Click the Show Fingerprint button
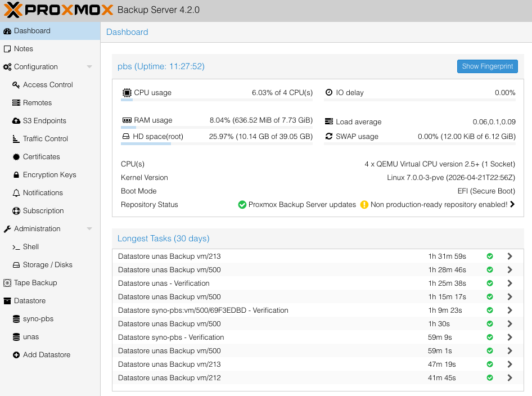Viewport: 532px width, 396px height. click(x=487, y=66)
